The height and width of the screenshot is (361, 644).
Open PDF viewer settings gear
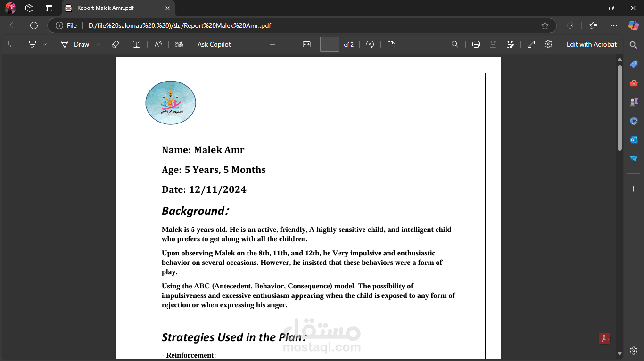click(x=548, y=44)
